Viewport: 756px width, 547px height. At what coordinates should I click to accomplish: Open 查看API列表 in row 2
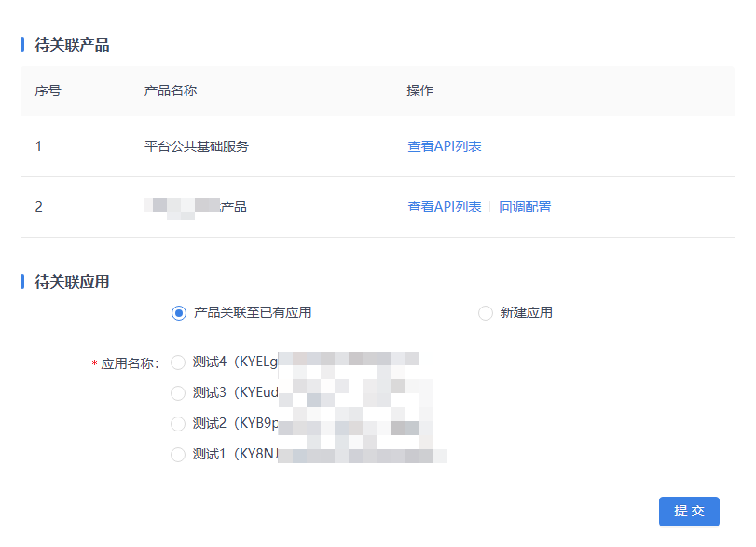pos(445,207)
